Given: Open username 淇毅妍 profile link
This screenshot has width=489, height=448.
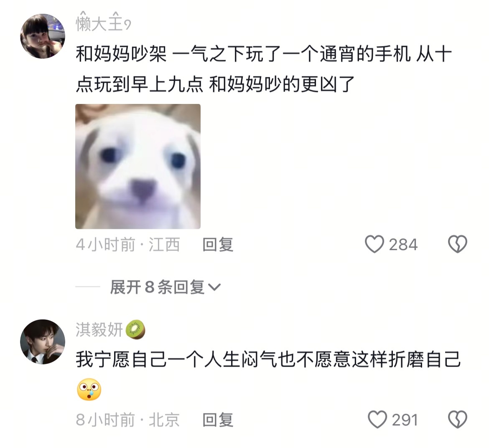Looking at the screenshot, I should [99, 329].
